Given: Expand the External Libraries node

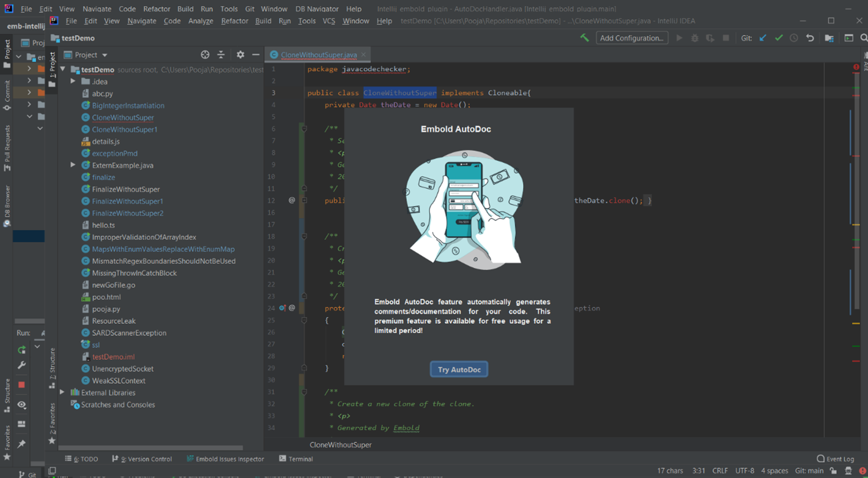Looking at the screenshot, I should 62,393.
